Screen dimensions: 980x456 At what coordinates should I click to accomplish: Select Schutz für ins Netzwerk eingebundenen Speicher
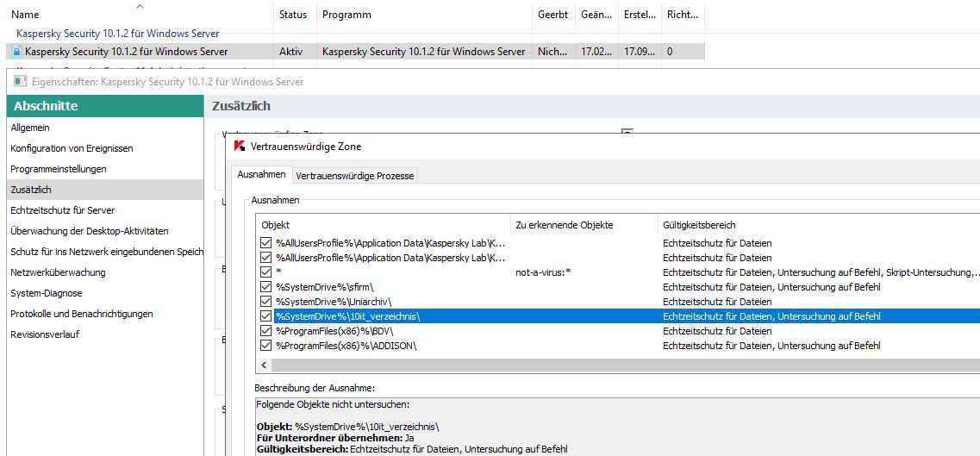click(107, 251)
